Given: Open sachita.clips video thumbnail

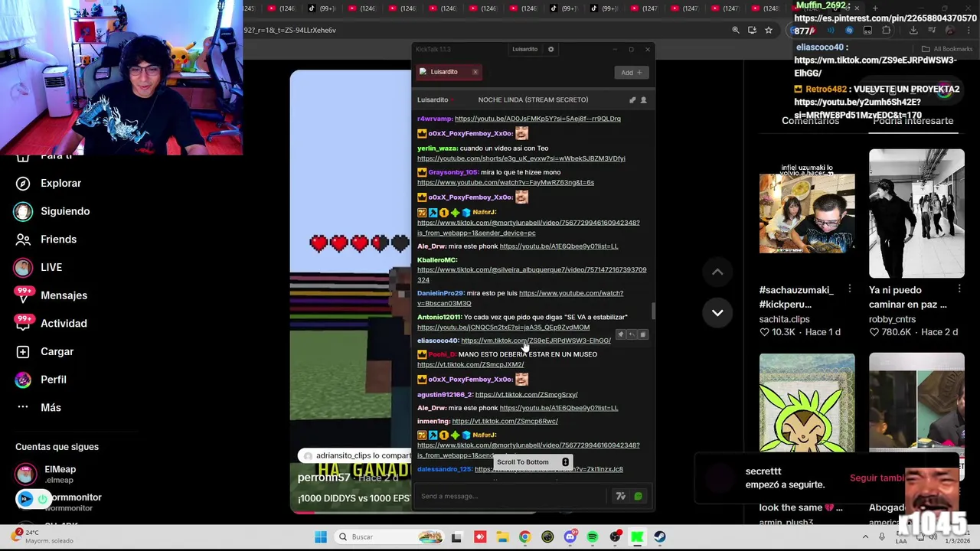Looking at the screenshot, I should pos(807,214).
